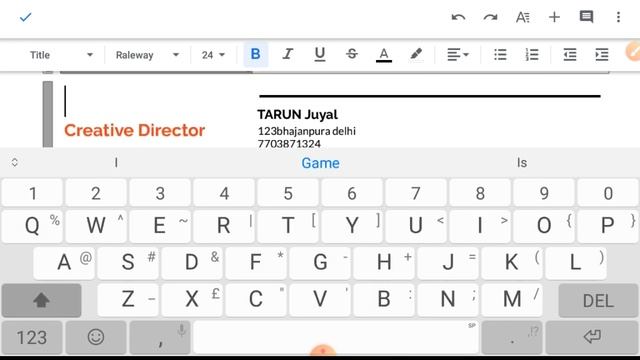Switch to the 123 symbols keyboard

tap(32, 338)
